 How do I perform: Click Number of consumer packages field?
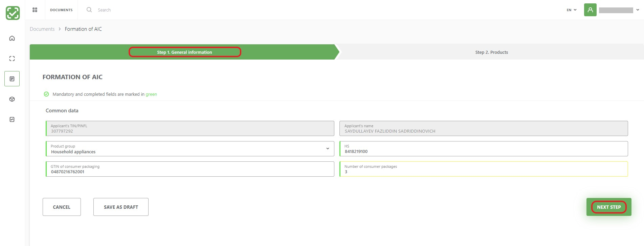click(484, 169)
